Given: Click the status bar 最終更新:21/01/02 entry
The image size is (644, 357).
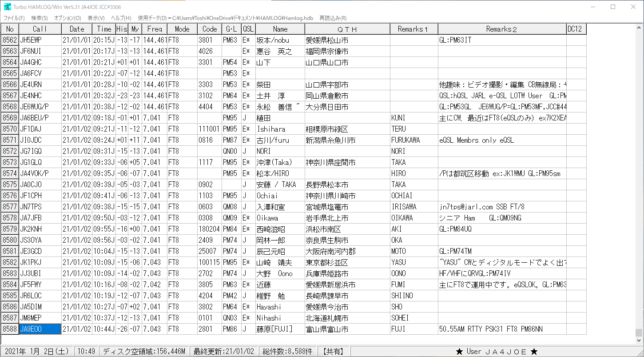Looking at the screenshot, I should (x=223, y=351).
